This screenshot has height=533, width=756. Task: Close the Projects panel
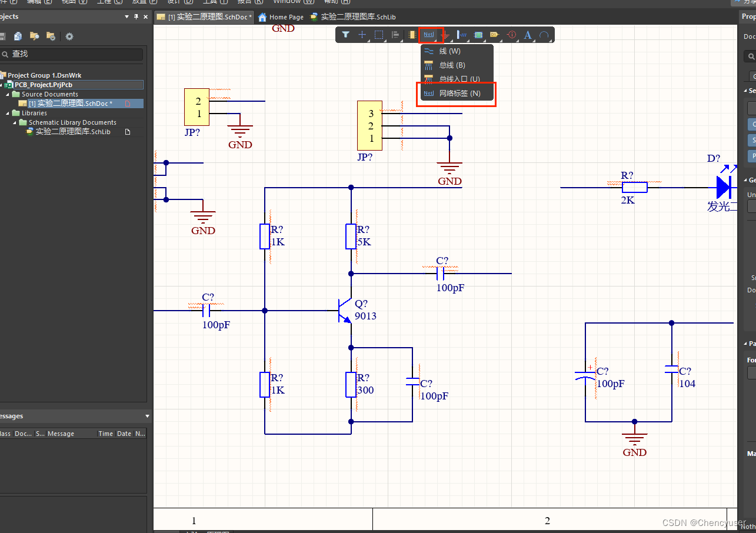click(145, 16)
